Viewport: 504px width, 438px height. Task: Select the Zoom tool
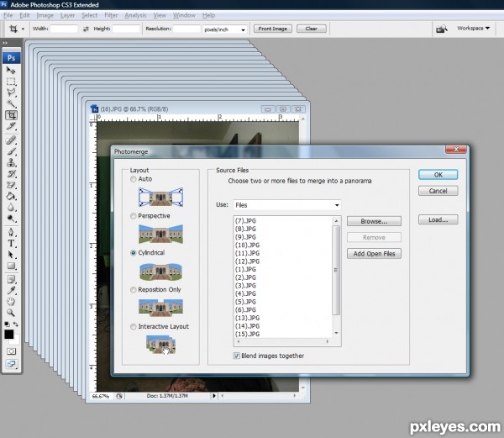pos(11,313)
